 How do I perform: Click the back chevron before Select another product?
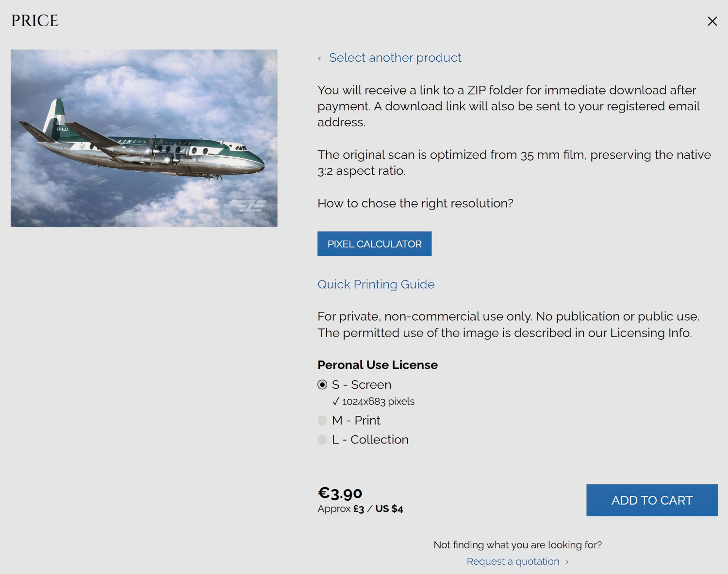tap(320, 59)
